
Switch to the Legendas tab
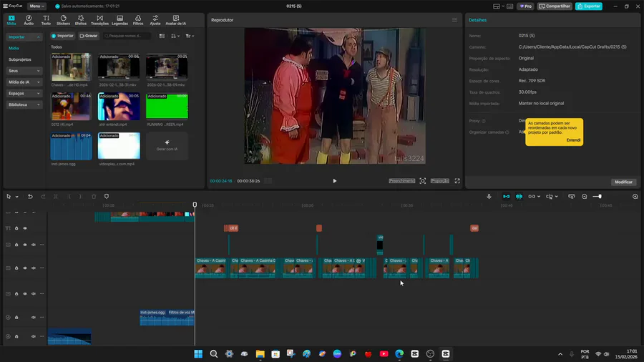(119, 19)
